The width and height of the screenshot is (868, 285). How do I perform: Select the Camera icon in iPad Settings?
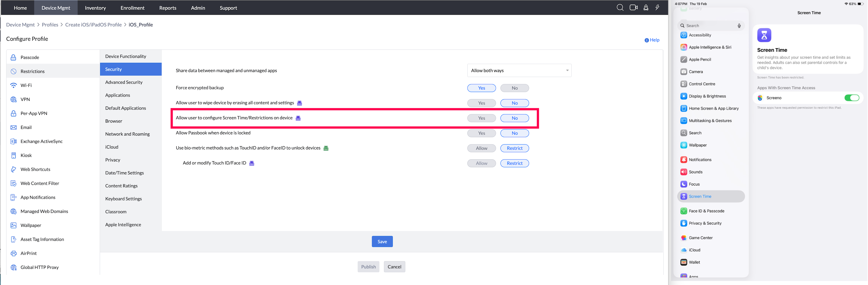coord(683,72)
